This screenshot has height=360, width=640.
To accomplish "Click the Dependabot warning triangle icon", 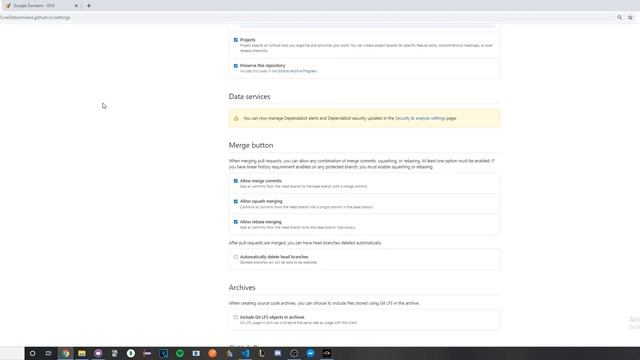I will click(236, 118).
